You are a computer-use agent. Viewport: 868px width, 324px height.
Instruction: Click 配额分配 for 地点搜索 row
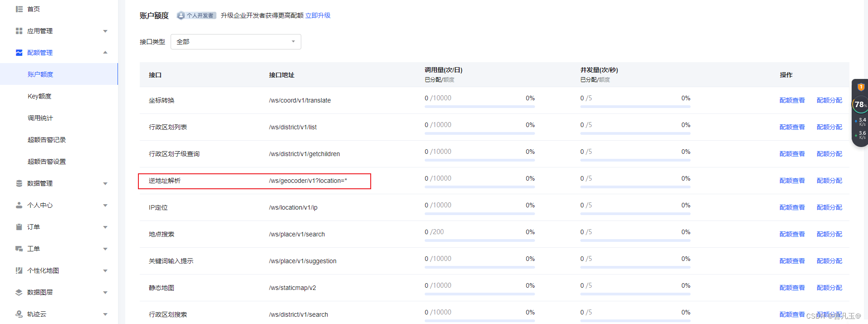[x=829, y=234]
